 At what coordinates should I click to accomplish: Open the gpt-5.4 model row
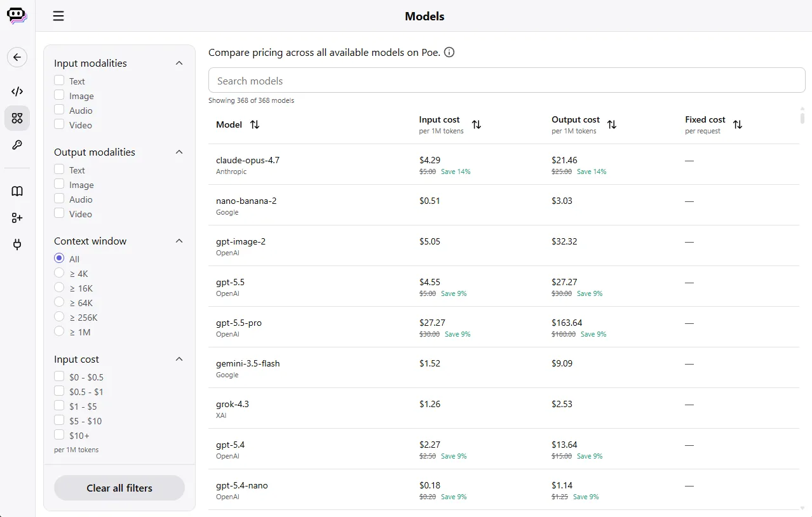coord(504,449)
